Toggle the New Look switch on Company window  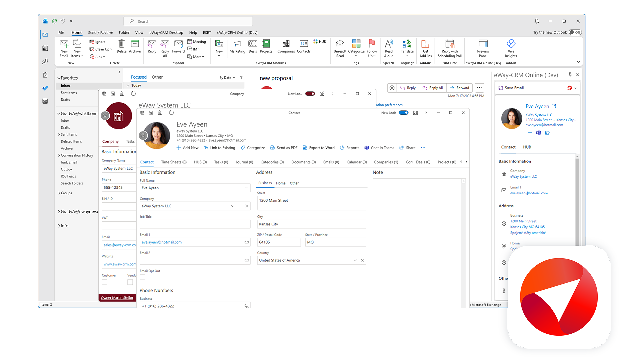tap(311, 93)
